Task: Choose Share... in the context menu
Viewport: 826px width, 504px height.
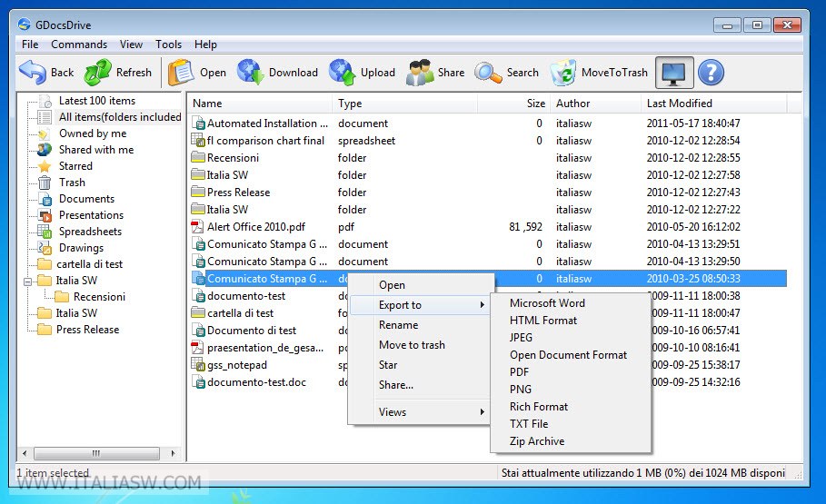Action: (x=420, y=385)
